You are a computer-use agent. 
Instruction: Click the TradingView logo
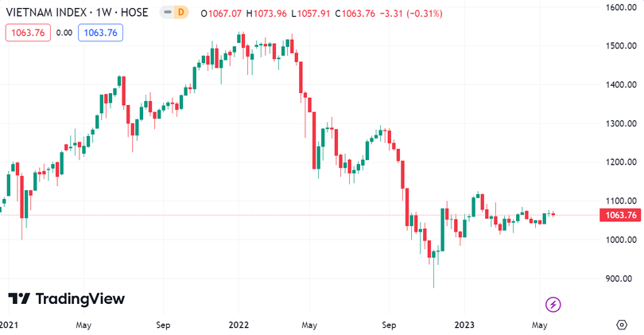point(67,298)
